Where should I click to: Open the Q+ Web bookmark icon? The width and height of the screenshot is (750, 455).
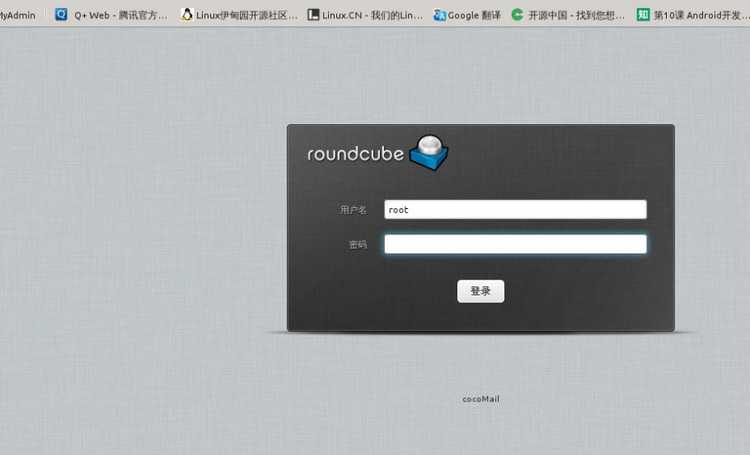(61, 14)
